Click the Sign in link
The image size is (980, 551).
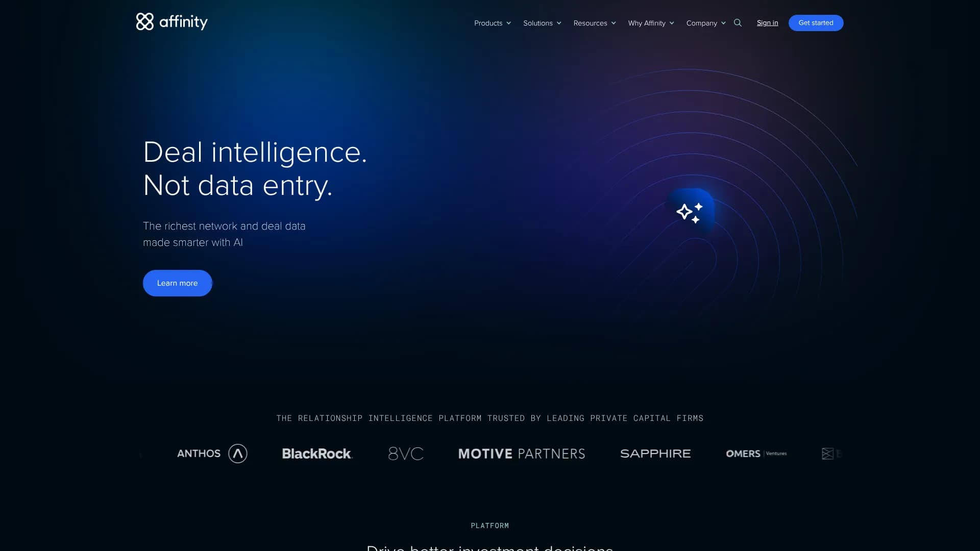(x=767, y=23)
